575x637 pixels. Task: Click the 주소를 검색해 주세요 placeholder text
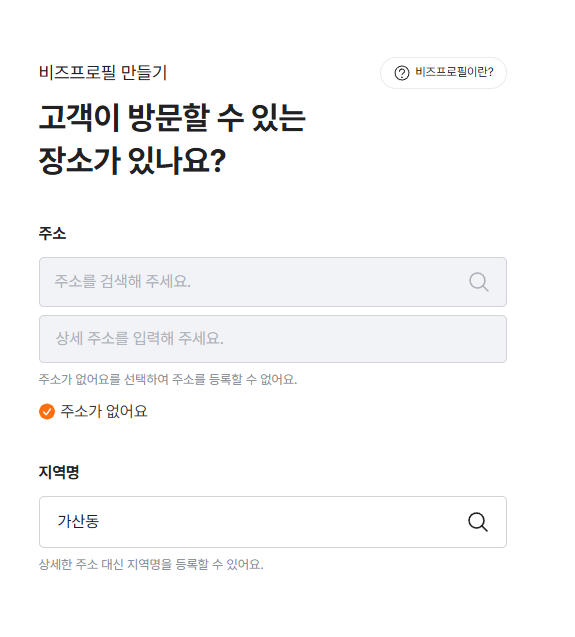pyautogui.click(x=123, y=281)
